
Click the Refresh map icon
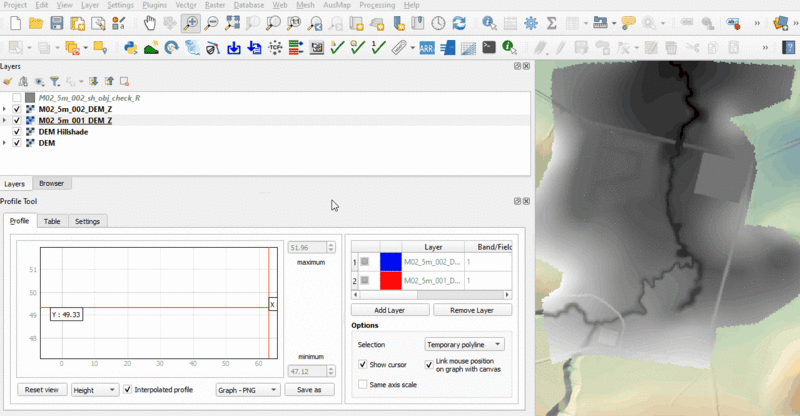(458, 22)
